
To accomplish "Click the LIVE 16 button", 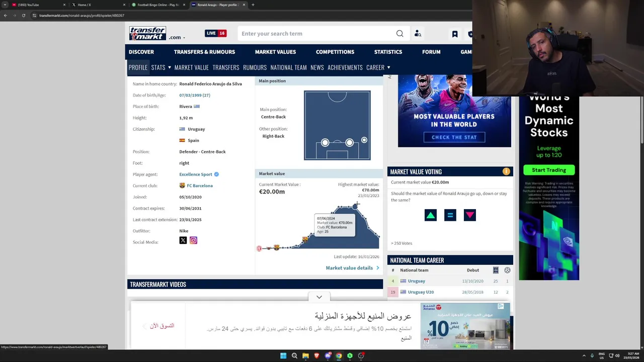I will tap(216, 33).
